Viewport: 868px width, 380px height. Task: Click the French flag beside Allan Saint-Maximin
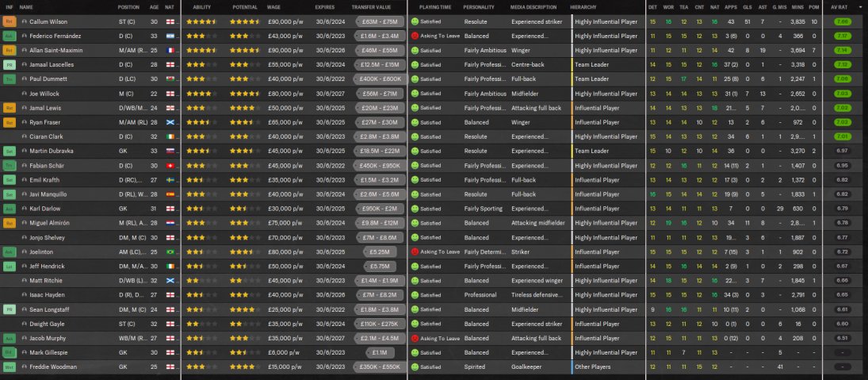(169, 51)
